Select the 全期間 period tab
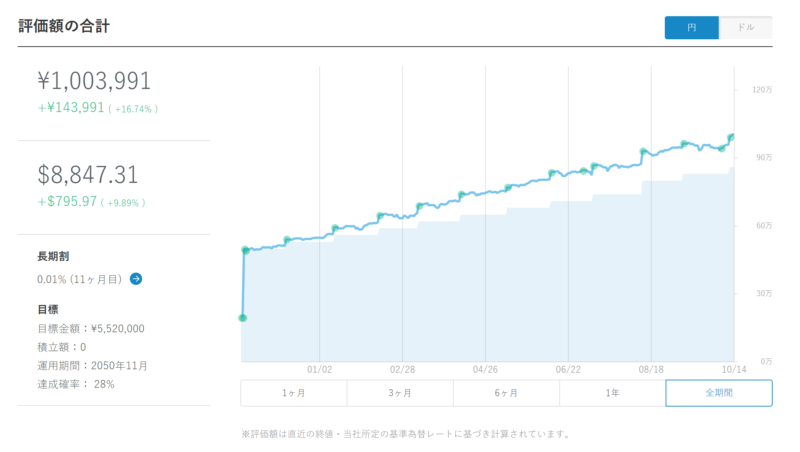 click(x=719, y=393)
